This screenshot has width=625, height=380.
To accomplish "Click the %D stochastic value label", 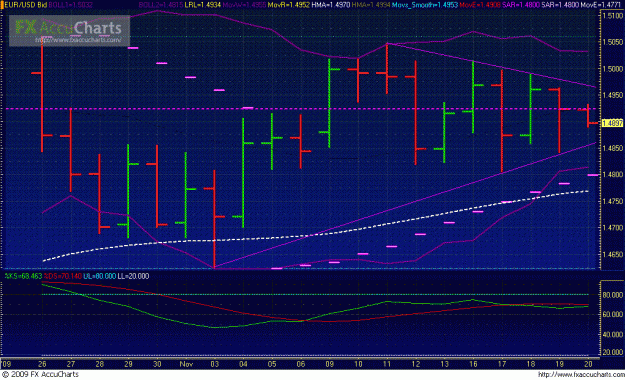I will [x=63, y=276].
